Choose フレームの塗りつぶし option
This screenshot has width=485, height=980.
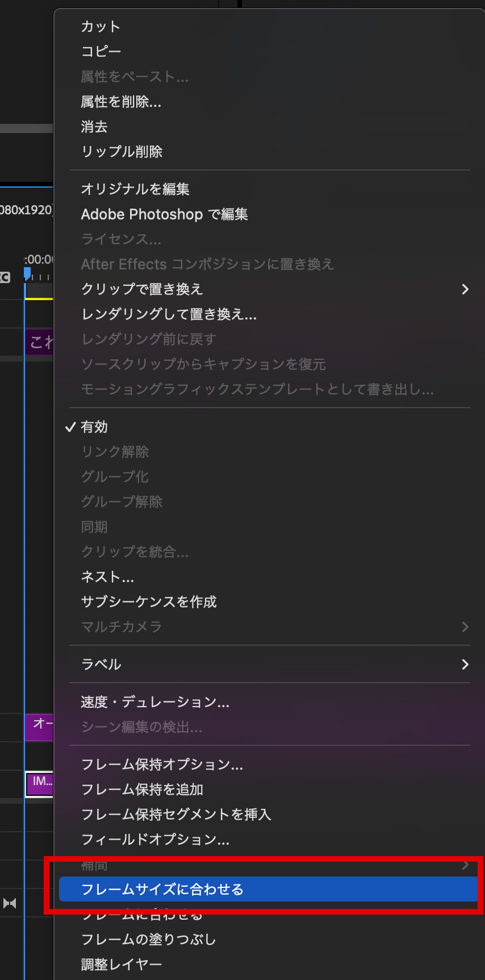point(149,940)
